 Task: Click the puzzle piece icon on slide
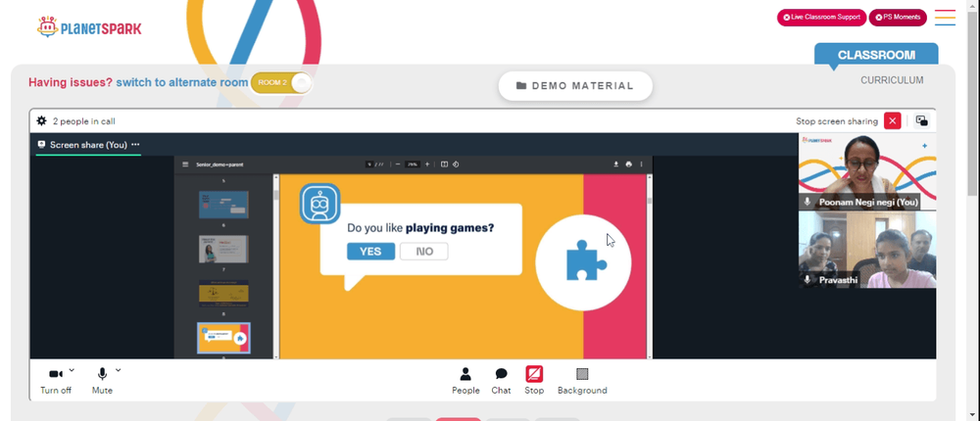[586, 260]
